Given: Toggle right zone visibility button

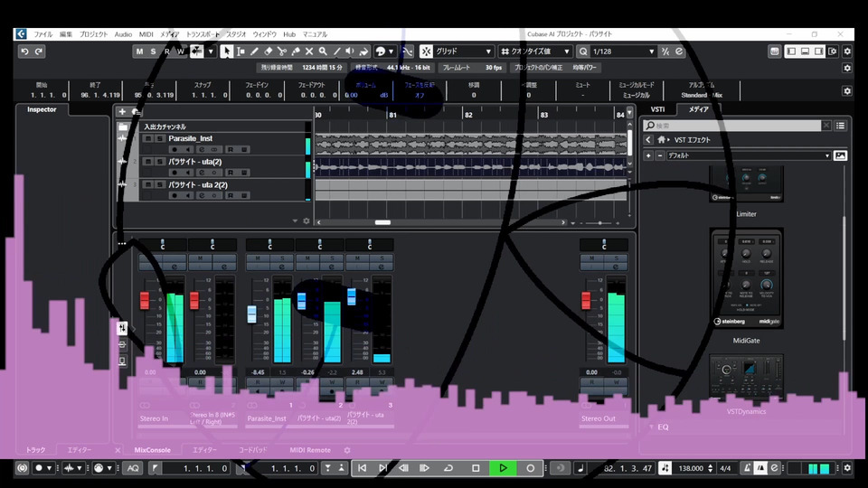Looking at the screenshot, I should (819, 52).
